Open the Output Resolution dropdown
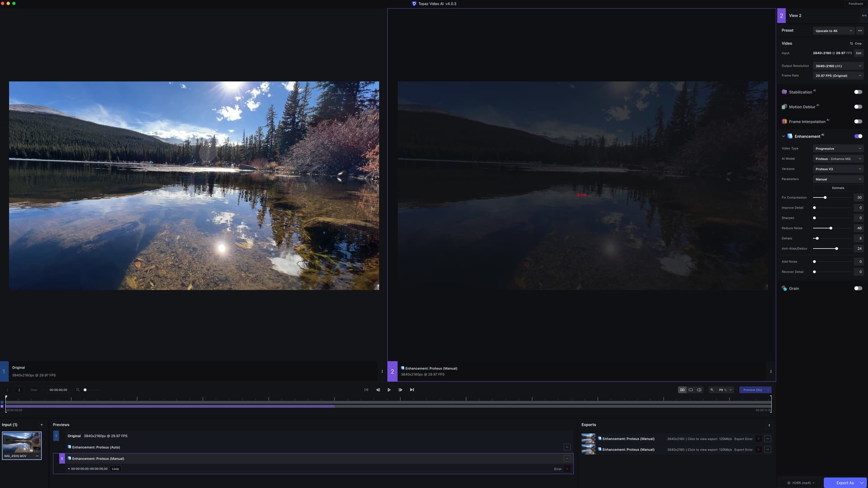The image size is (868, 488). [x=838, y=66]
